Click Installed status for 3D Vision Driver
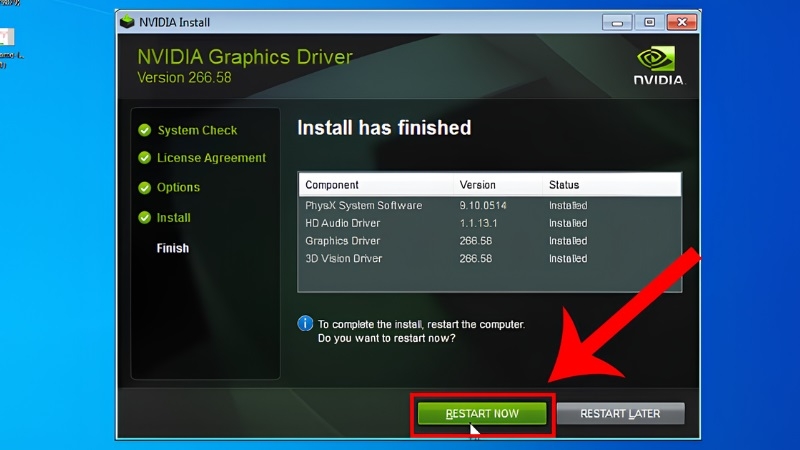800x450 pixels. click(568, 259)
